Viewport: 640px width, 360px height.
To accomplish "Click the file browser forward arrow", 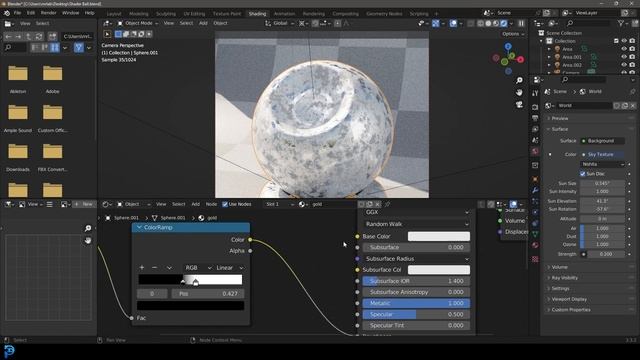I will 18,37.
